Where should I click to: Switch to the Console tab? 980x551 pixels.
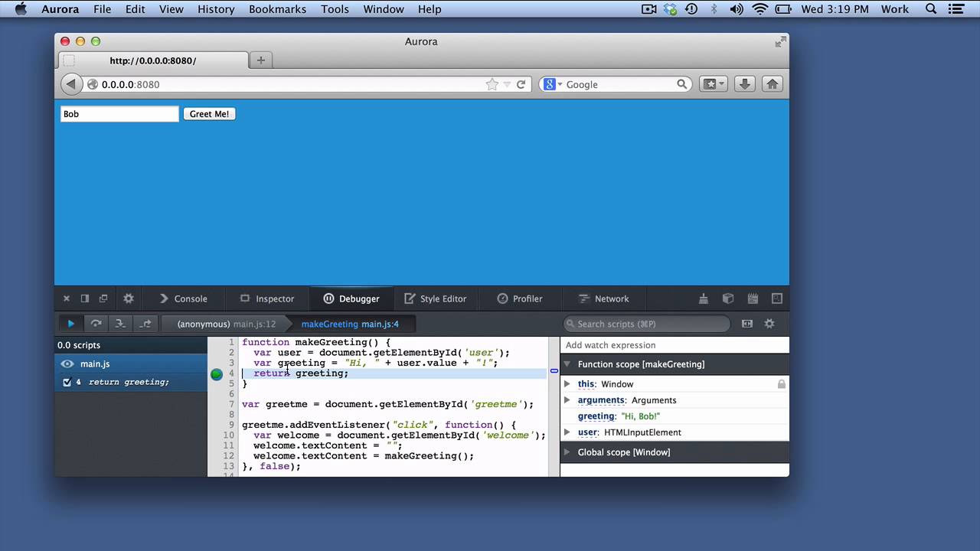[183, 298]
